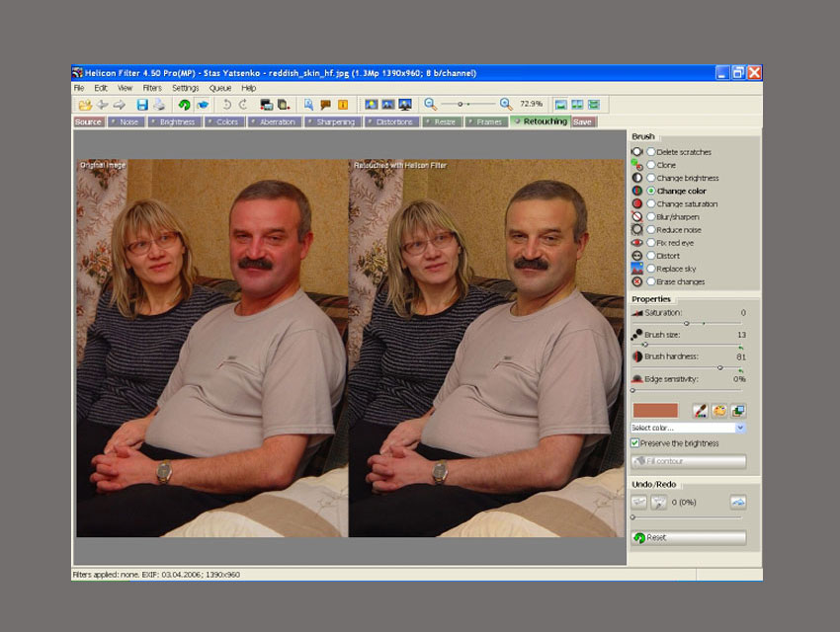Select the Erase changes radio button
840x632 pixels.
(x=651, y=281)
